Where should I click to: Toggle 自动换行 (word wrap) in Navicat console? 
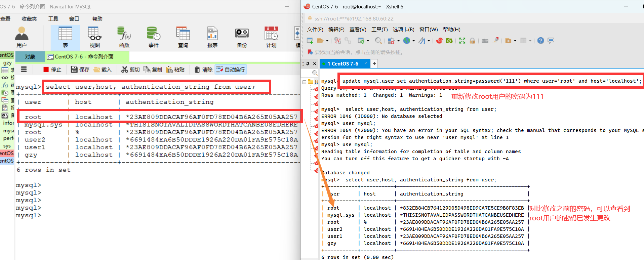pyautogui.click(x=231, y=70)
